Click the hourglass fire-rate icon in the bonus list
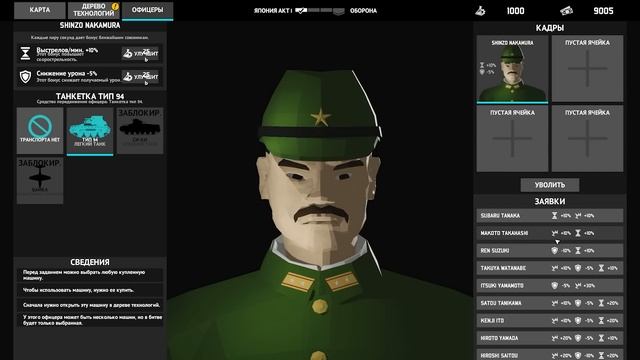The width and height of the screenshot is (640, 360). click(x=25, y=53)
